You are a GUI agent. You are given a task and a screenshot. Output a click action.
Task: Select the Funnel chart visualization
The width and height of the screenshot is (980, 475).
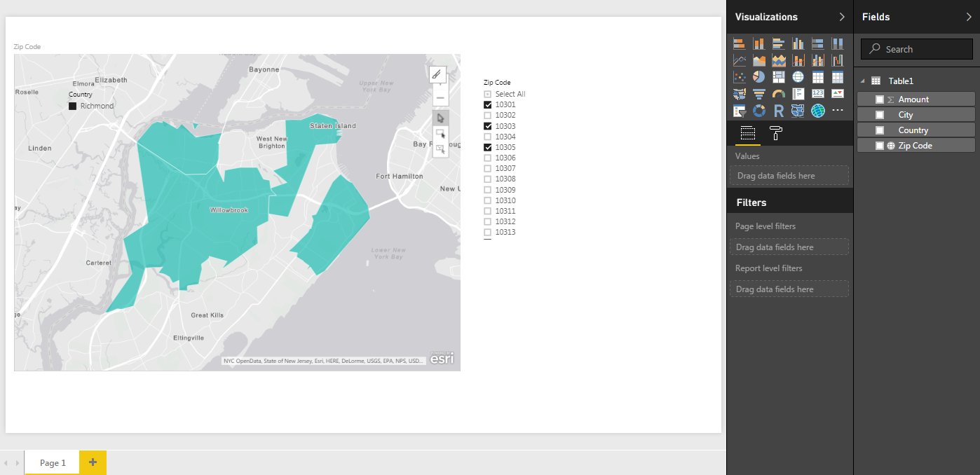tap(758, 93)
